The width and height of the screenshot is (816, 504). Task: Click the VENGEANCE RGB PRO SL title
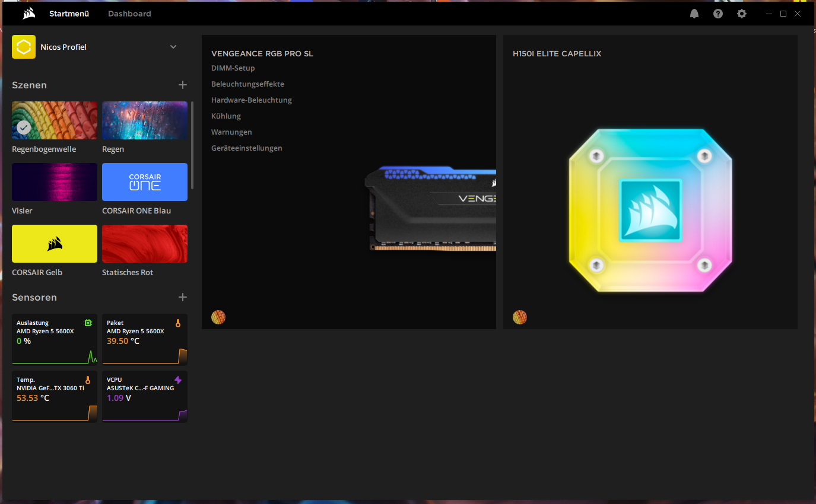(x=262, y=54)
